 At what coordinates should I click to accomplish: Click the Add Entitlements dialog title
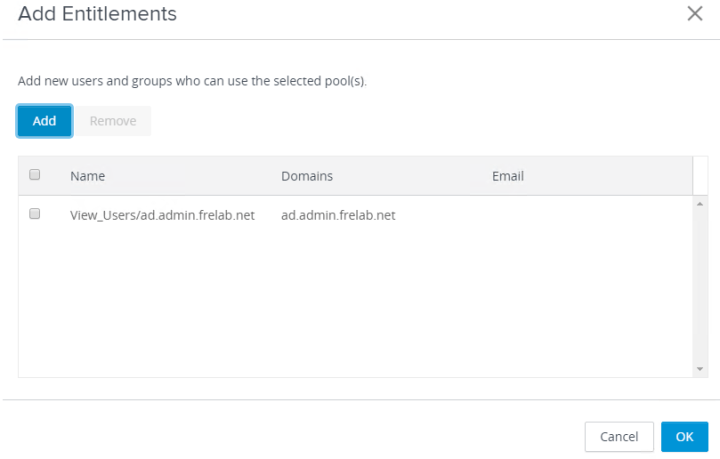click(x=98, y=14)
